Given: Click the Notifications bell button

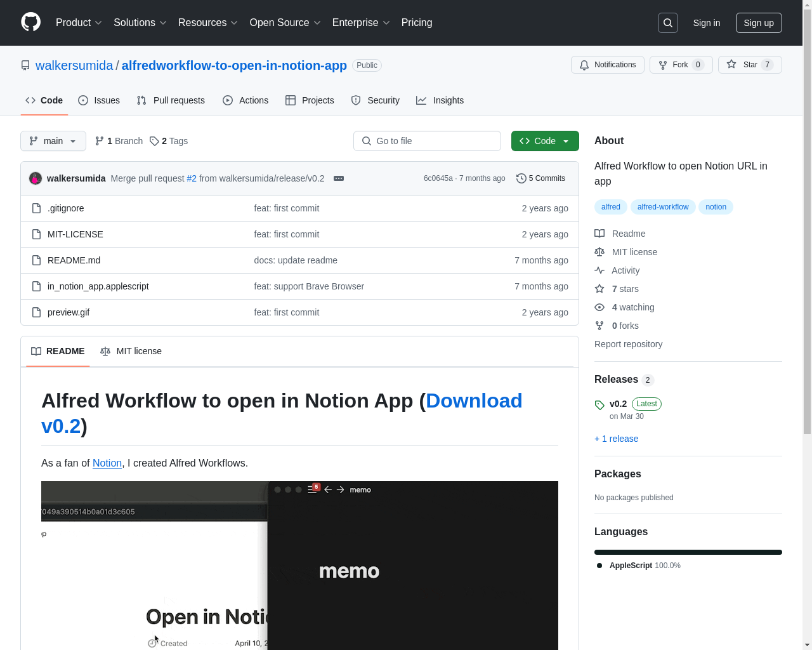Looking at the screenshot, I should click(x=608, y=65).
